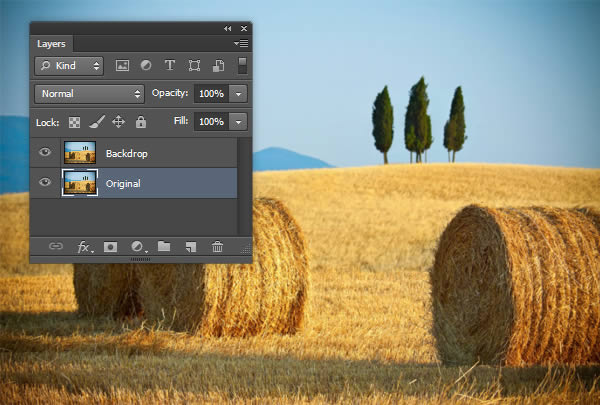This screenshot has height=405, width=600.
Task: Open the Opacity slider arrow
Action: coord(238,94)
